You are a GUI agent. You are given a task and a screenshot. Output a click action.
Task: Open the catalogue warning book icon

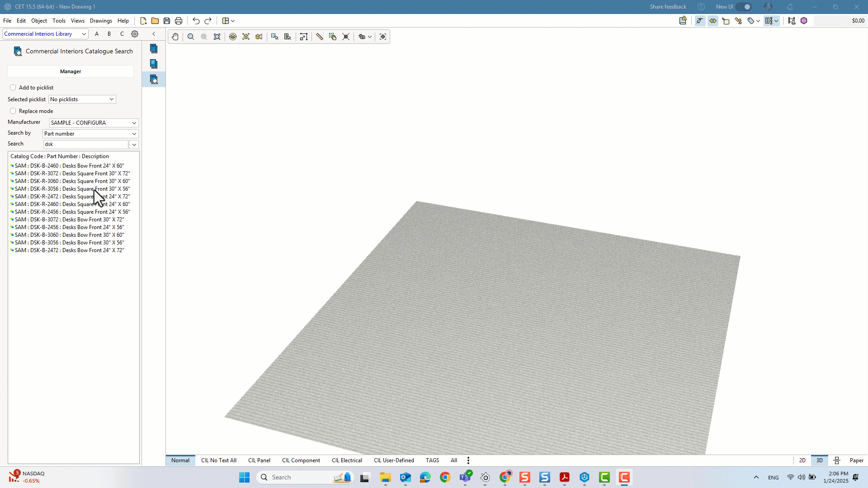point(683,20)
